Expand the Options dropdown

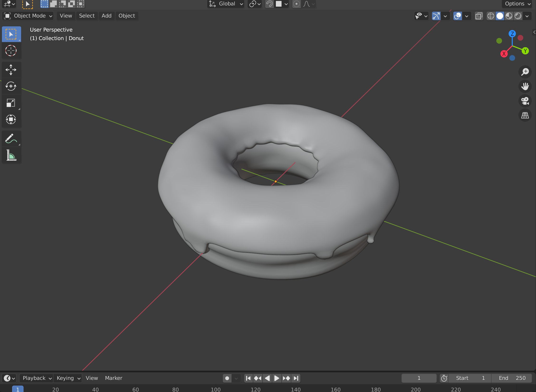point(517,4)
